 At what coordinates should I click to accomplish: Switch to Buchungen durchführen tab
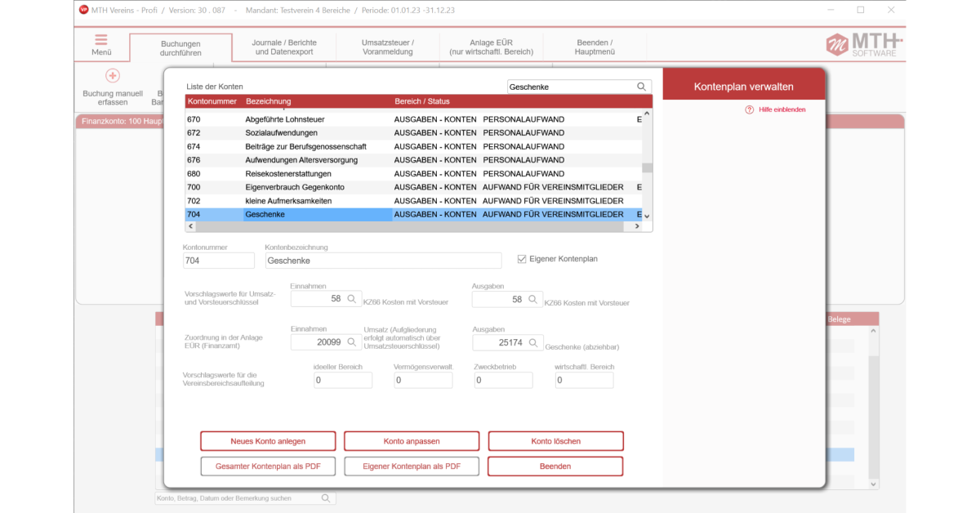click(x=180, y=48)
